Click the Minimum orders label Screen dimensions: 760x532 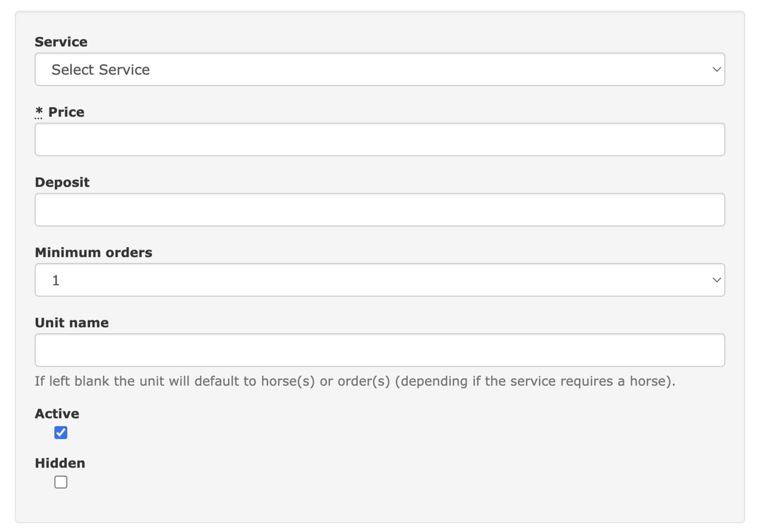[x=94, y=252]
